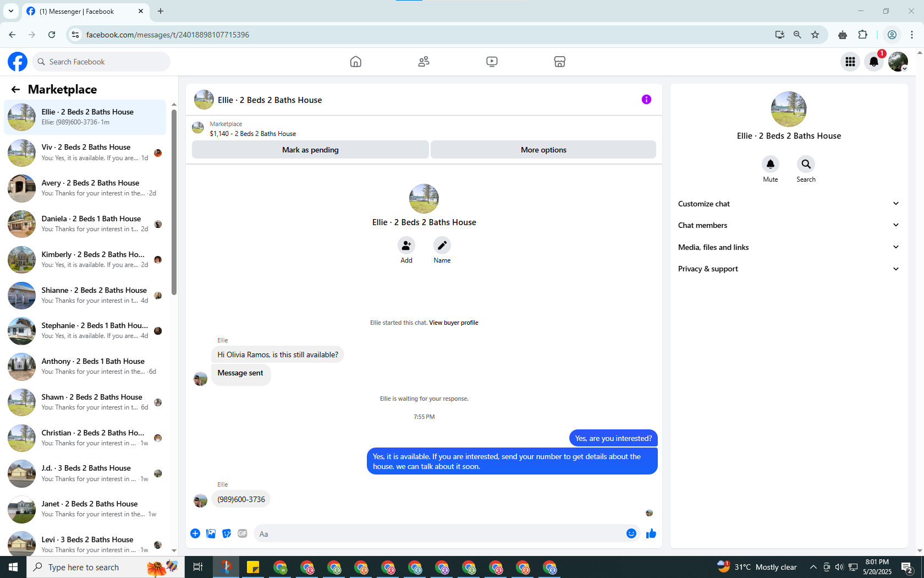Click the Windows taskbar search box
This screenshot has width=924, height=578.
pyautogui.click(x=105, y=567)
